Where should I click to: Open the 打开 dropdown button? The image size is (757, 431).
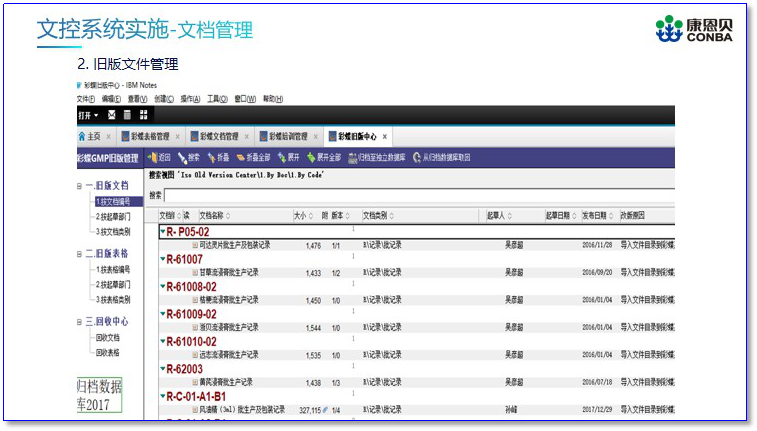tap(88, 115)
